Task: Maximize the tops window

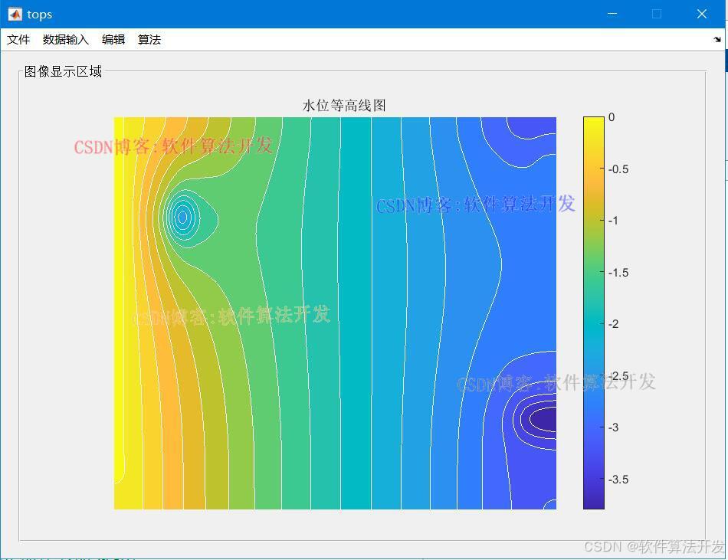Action: [657, 14]
